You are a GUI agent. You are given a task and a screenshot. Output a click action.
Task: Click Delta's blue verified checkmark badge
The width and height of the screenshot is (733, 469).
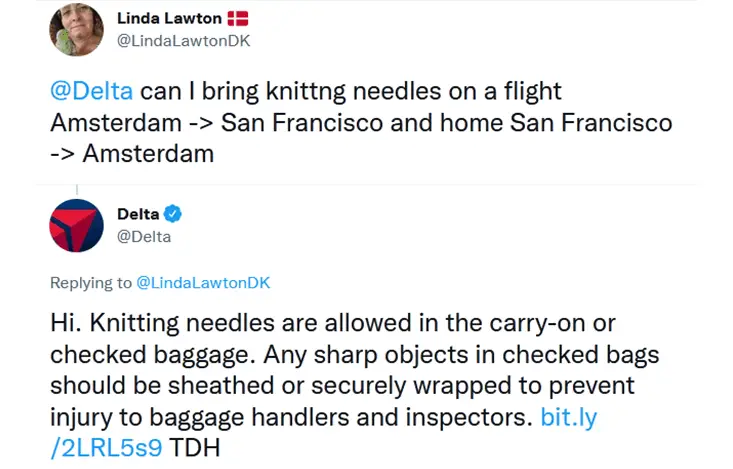click(172, 214)
